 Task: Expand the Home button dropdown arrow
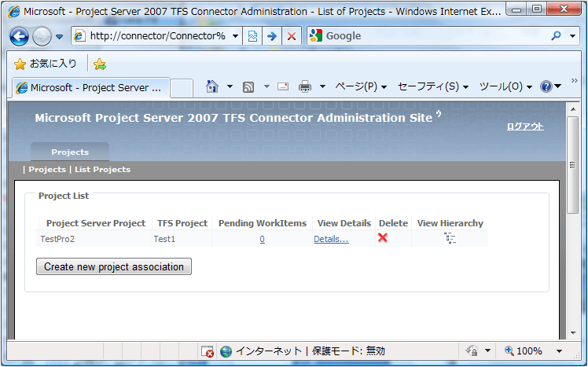[230, 87]
